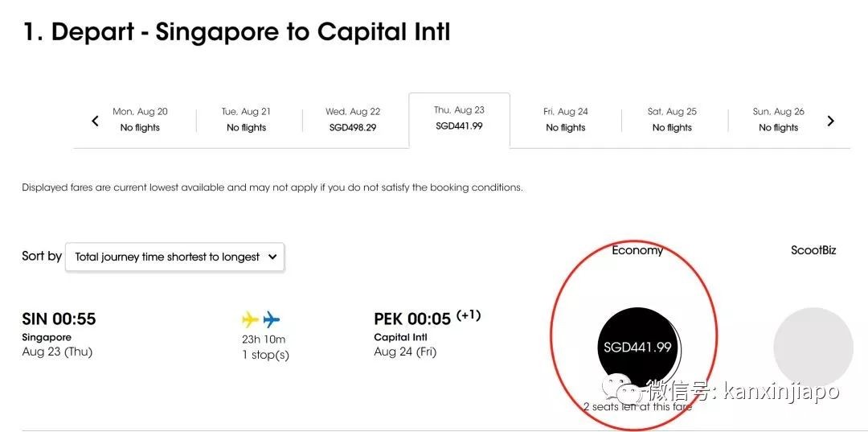Click the ScootBiz column header

(x=813, y=250)
